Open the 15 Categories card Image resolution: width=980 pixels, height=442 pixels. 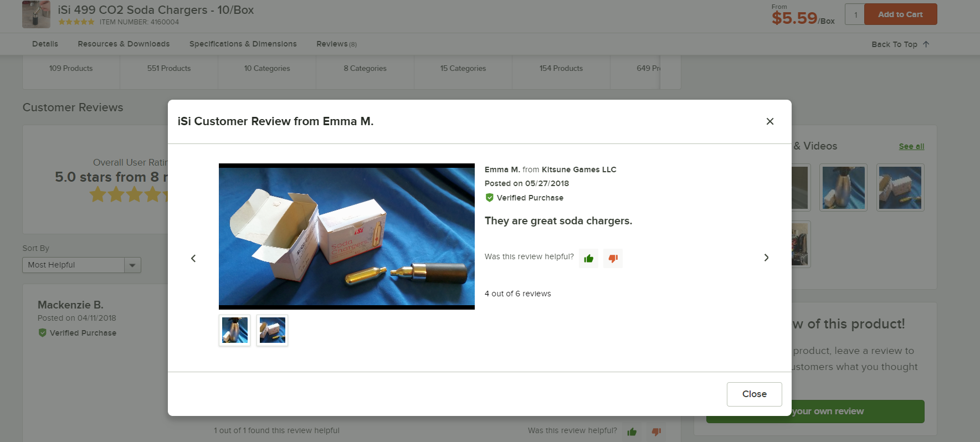point(463,69)
